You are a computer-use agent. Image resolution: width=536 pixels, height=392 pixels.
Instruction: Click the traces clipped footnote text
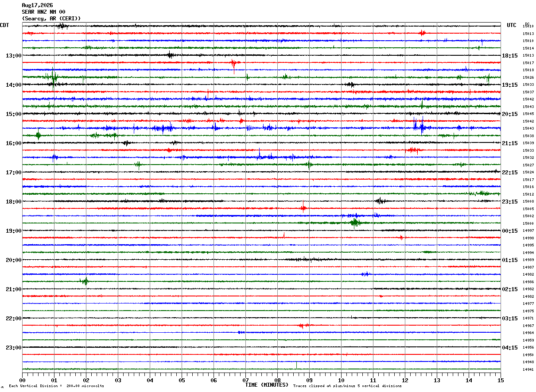tap(347, 386)
